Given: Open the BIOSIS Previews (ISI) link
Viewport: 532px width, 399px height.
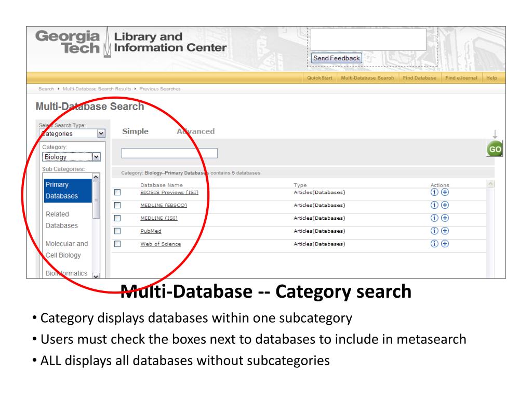Looking at the screenshot, I should coord(169,192).
